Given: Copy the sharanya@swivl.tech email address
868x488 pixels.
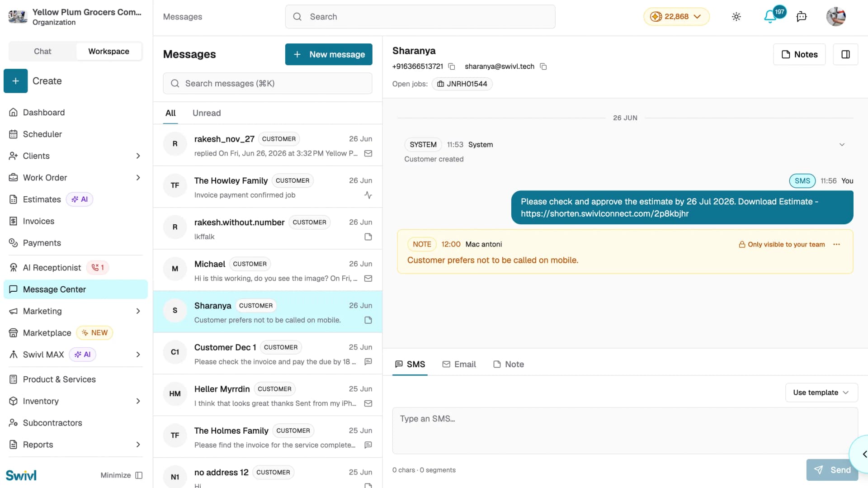Looking at the screenshot, I should point(543,66).
